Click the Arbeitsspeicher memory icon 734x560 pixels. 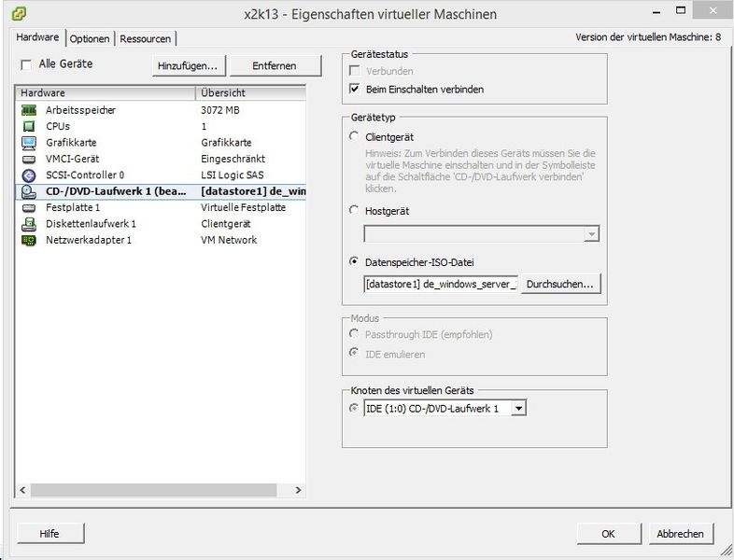(29, 110)
